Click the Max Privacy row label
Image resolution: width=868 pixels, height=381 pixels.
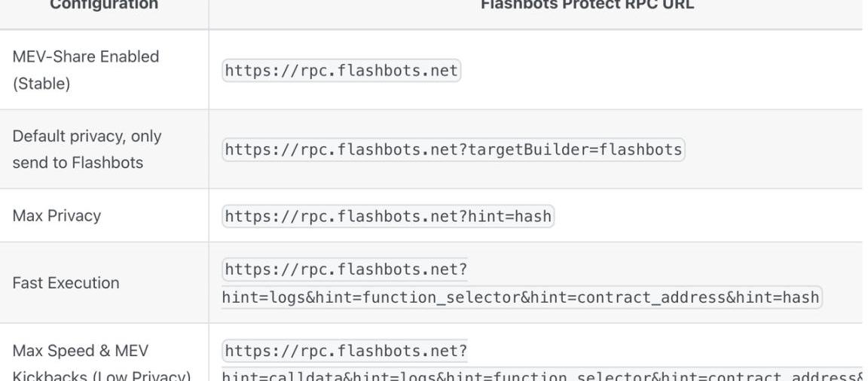point(57,215)
